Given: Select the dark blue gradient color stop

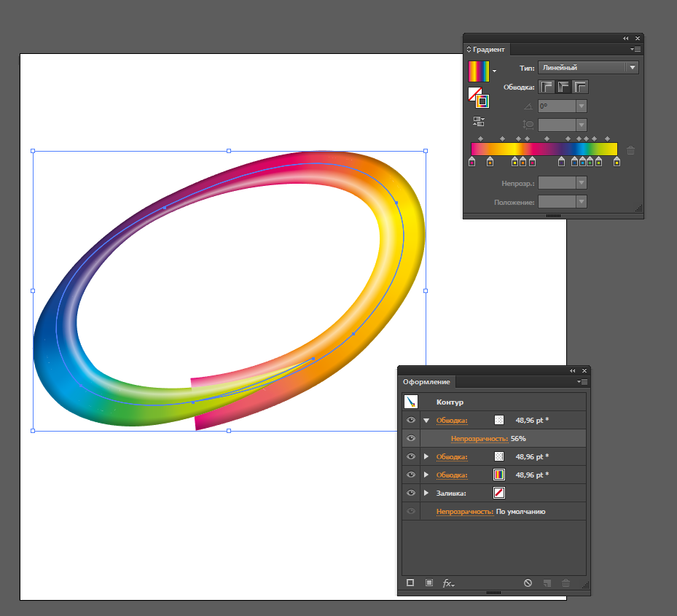Looking at the screenshot, I should click(574, 162).
